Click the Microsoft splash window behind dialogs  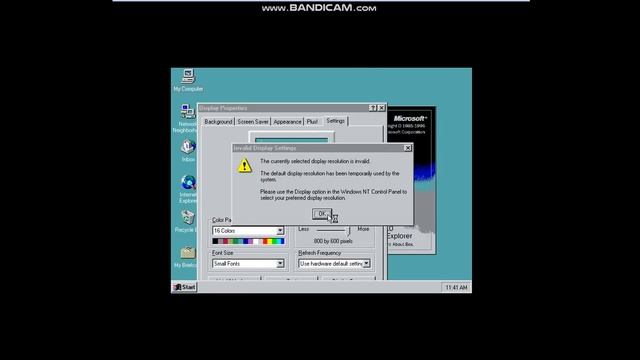pyautogui.click(x=411, y=180)
